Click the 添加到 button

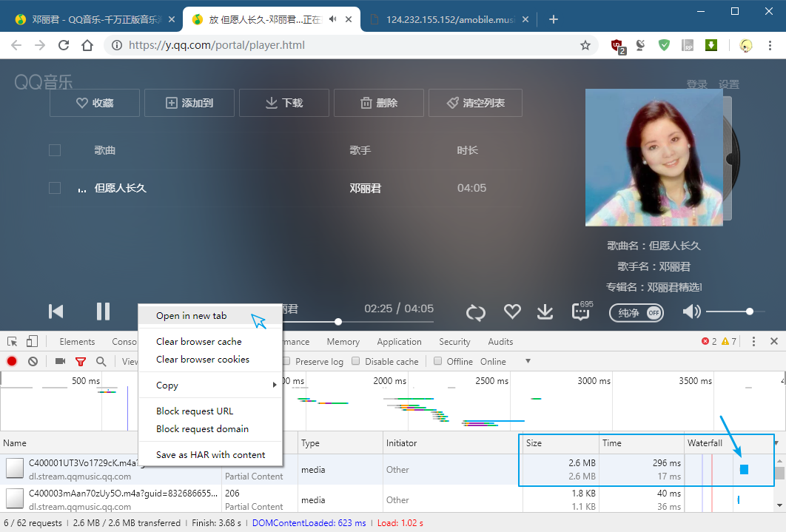pyautogui.click(x=189, y=103)
